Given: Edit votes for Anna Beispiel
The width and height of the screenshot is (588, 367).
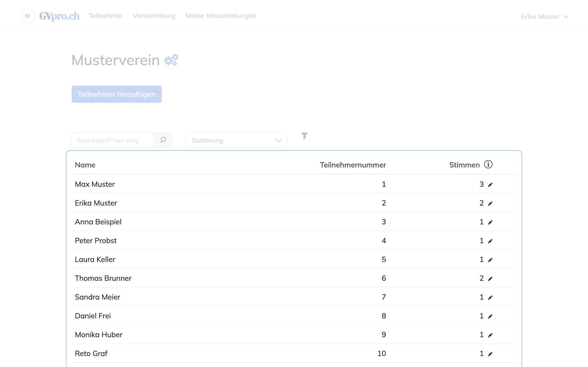Looking at the screenshot, I should [490, 222].
